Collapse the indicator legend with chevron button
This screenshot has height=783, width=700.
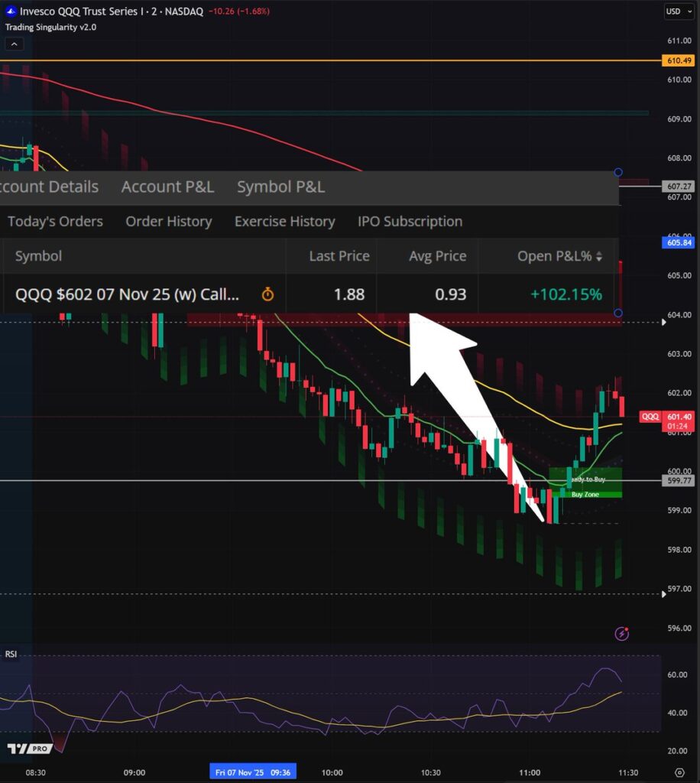click(15, 44)
